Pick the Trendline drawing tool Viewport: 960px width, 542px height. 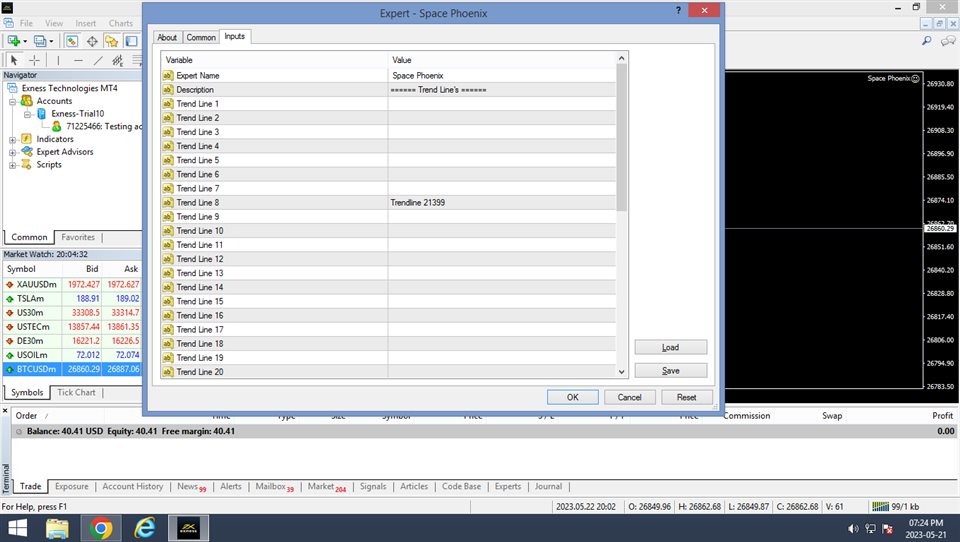[98, 60]
